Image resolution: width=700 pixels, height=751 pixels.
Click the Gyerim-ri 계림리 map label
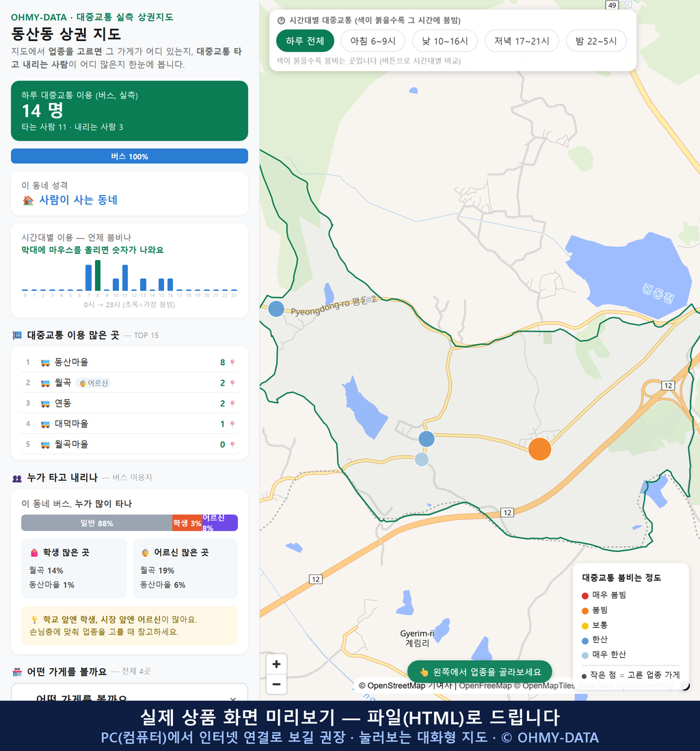pyautogui.click(x=417, y=638)
